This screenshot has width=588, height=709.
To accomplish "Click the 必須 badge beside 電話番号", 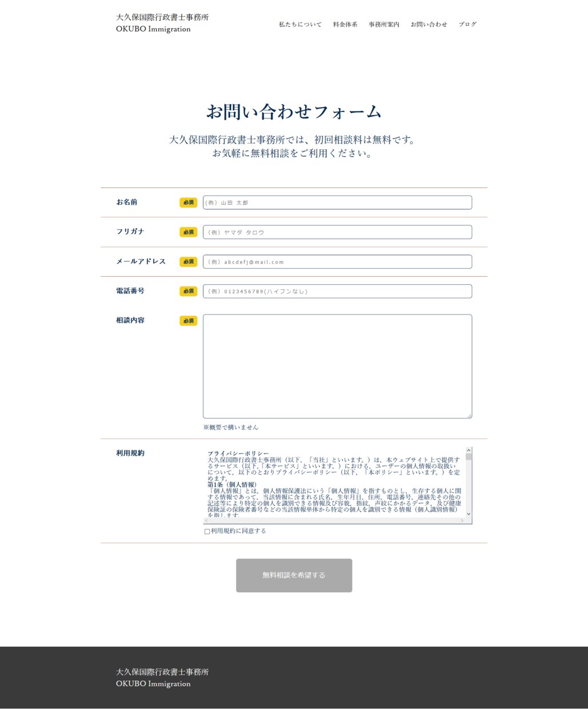I will [189, 292].
